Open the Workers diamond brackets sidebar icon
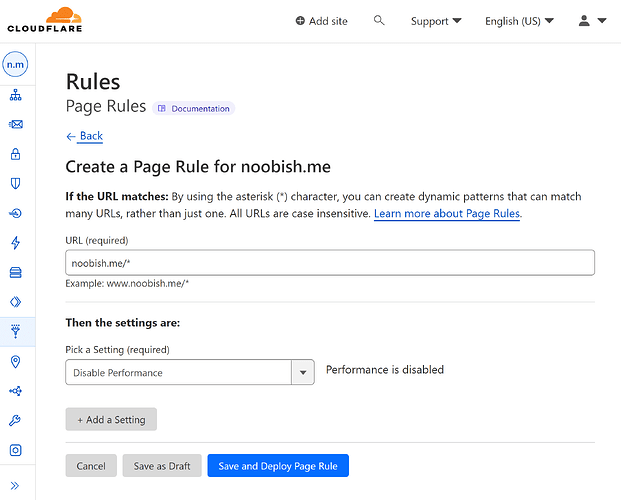Viewport: 621px width, 500px height. tap(15, 302)
